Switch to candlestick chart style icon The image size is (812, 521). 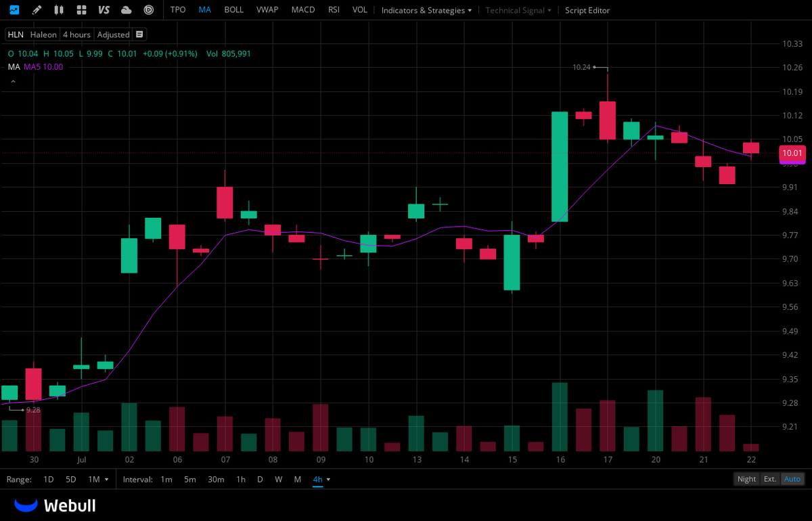point(59,10)
